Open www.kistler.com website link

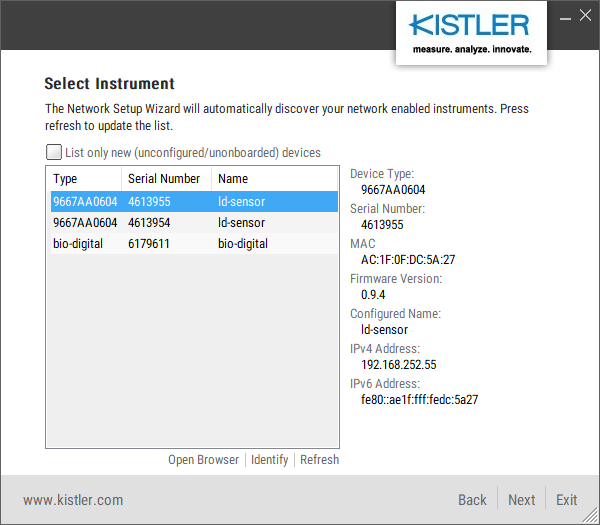[73, 500]
